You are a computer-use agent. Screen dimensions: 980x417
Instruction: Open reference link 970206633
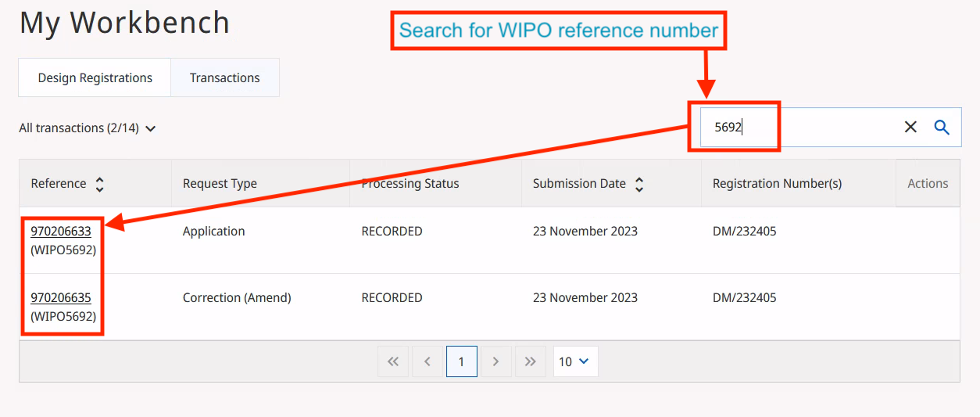(61, 232)
